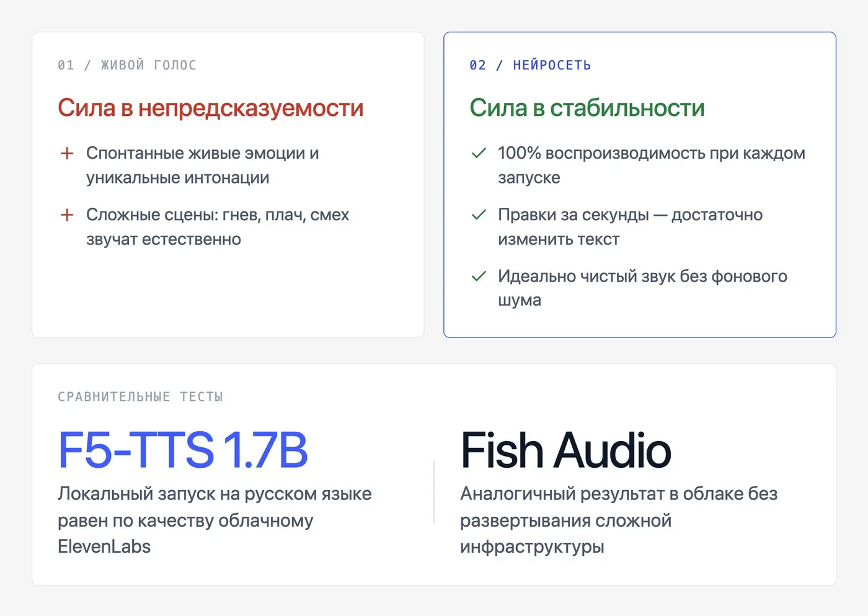
Task: Click the checkmark beside 'Правки за секунды'
Action: (479, 215)
